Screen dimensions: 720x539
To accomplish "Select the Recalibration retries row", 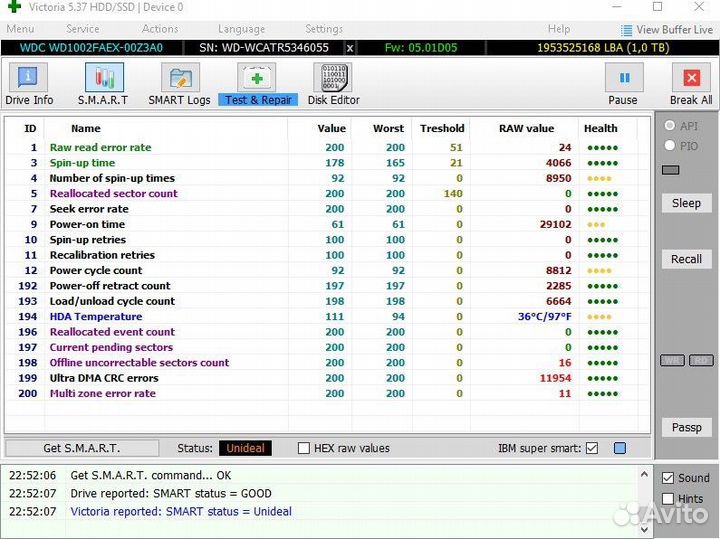I will point(328,255).
